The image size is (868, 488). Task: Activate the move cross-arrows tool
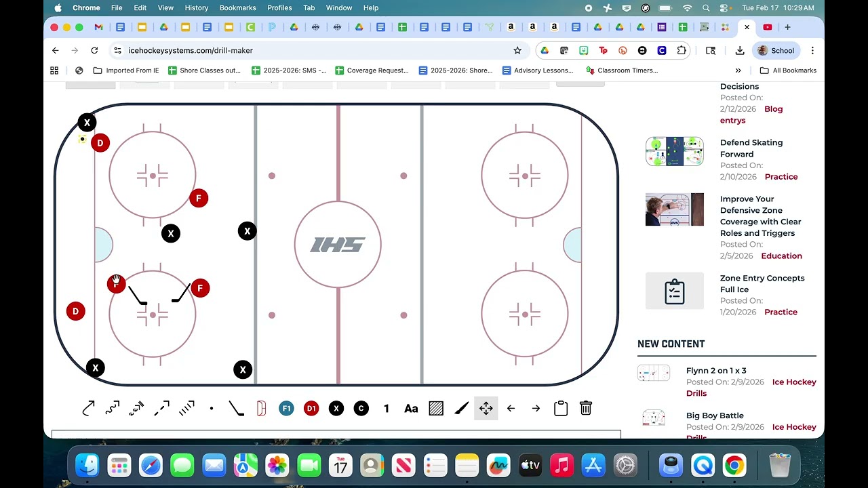[x=486, y=408]
